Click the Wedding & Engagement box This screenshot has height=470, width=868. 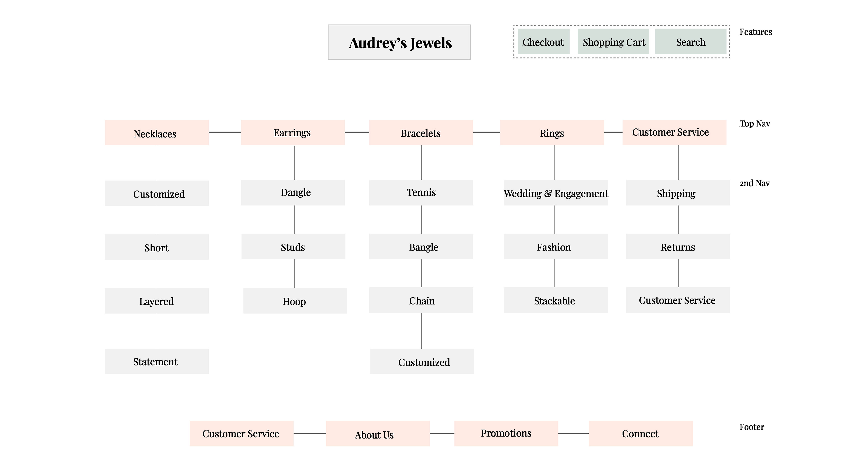(555, 193)
